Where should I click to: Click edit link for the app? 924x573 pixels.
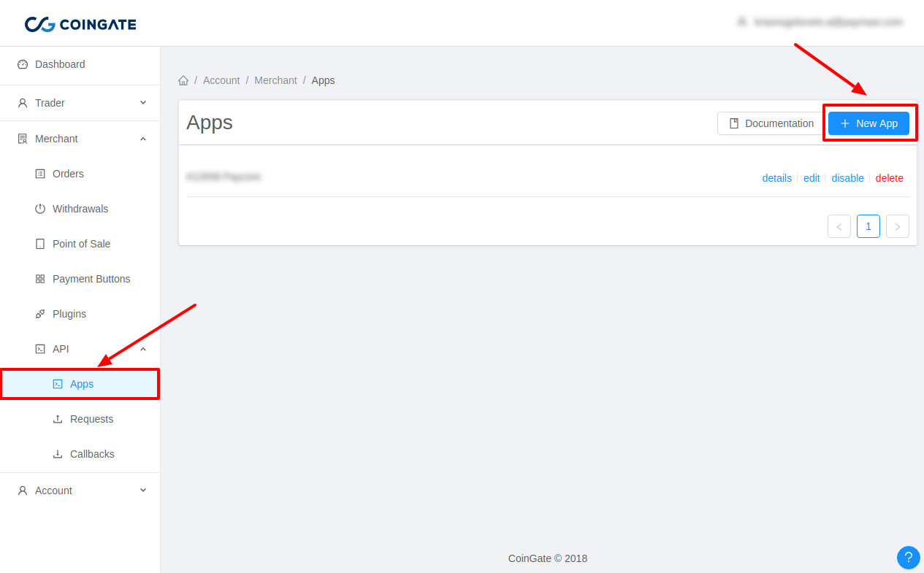[x=812, y=178]
